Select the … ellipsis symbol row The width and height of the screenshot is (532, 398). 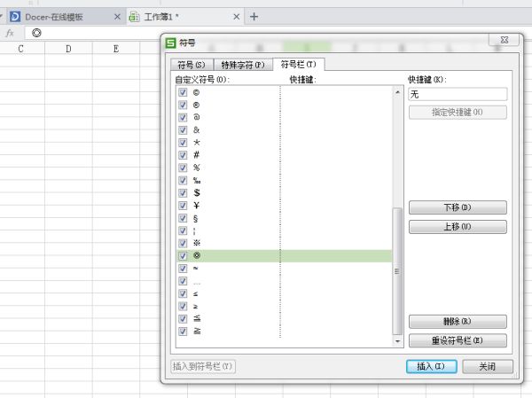coord(285,281)
